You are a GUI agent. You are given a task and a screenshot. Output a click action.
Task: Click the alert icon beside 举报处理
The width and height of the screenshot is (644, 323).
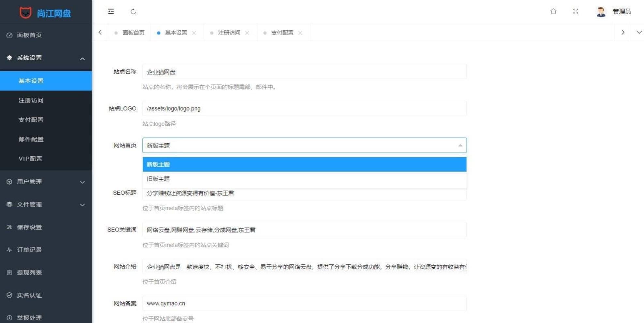pyautogui.click(x=9, y=318)
